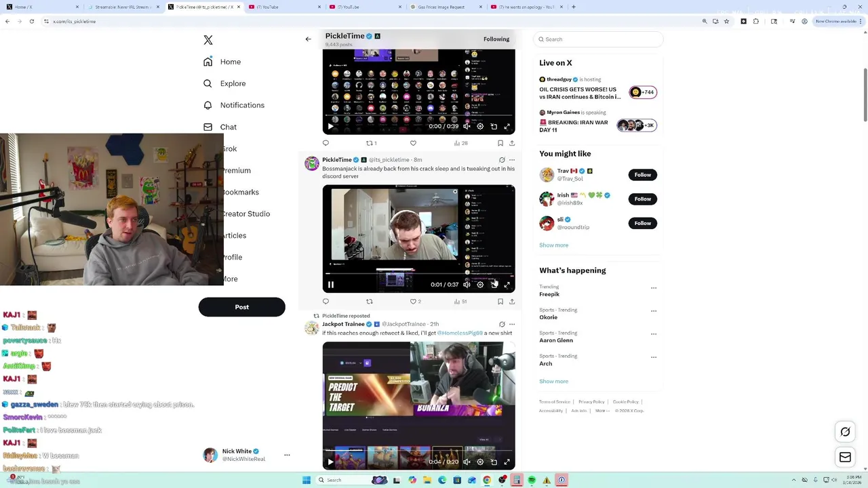This screenshot has width=868, height=488.
Task: Reply to the Bossmanjack post
Action: coord(325,302)
